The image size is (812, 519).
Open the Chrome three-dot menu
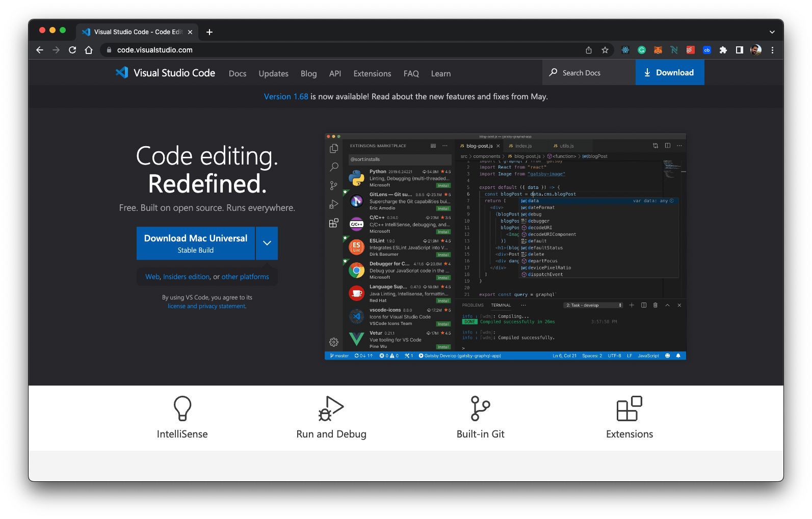pos(772,50)
